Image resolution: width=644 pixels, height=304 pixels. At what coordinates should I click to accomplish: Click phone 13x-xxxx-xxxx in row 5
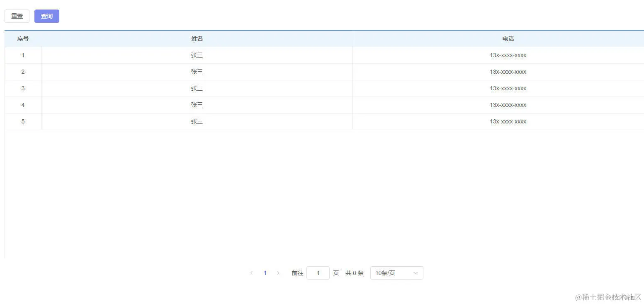pyautogui.click(x=508, y=121)
